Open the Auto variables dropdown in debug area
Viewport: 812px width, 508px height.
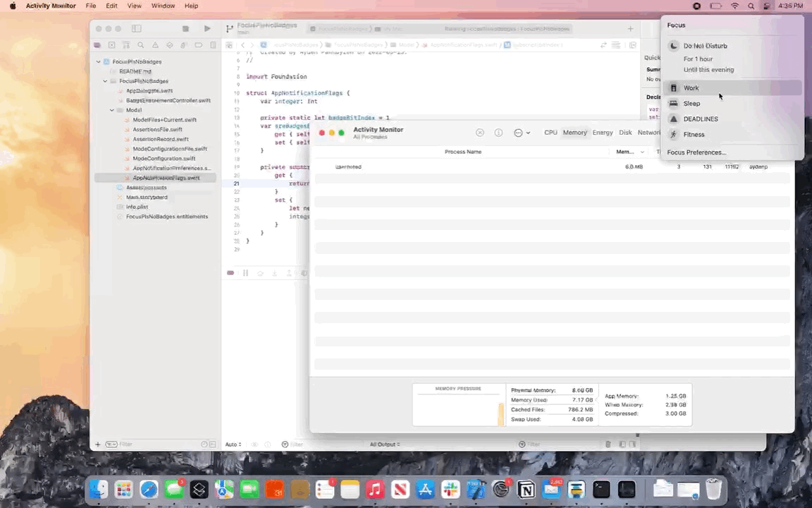233,445
